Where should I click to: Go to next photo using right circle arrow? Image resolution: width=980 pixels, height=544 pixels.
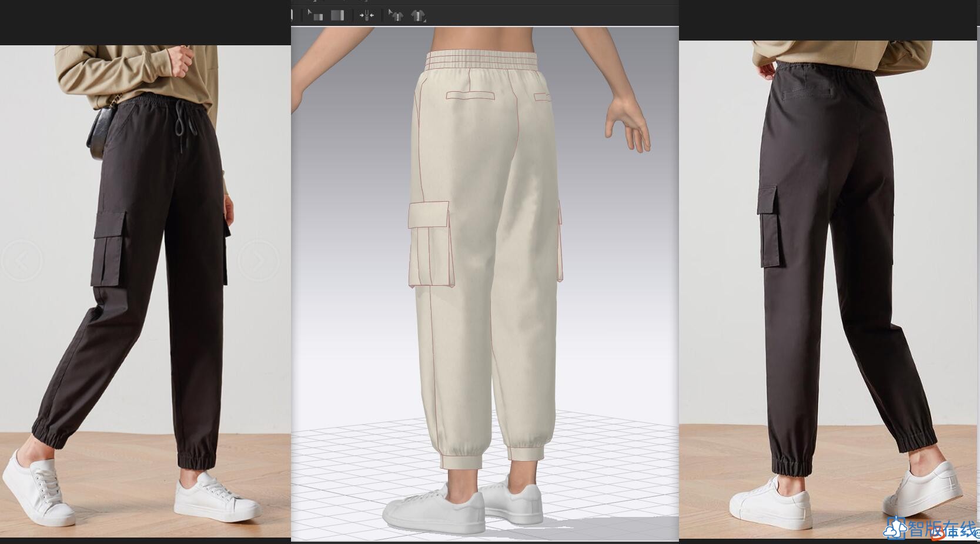point(259,259)
